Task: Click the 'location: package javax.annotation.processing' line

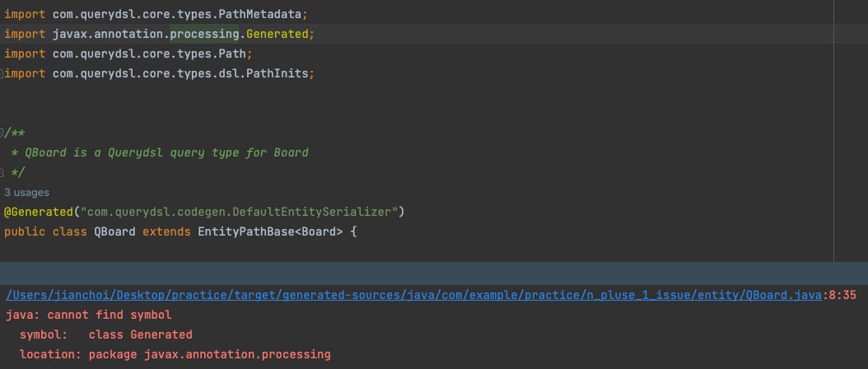Action: (x=175, y=354)
